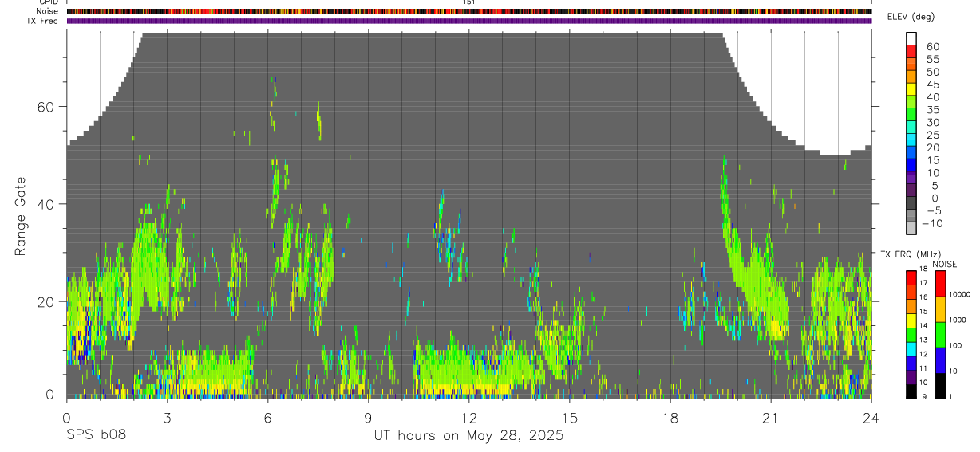Click the 'UT hours on May 28, 2025' axis title
This screenshot has width=980, height=452.
pos(468,436)
